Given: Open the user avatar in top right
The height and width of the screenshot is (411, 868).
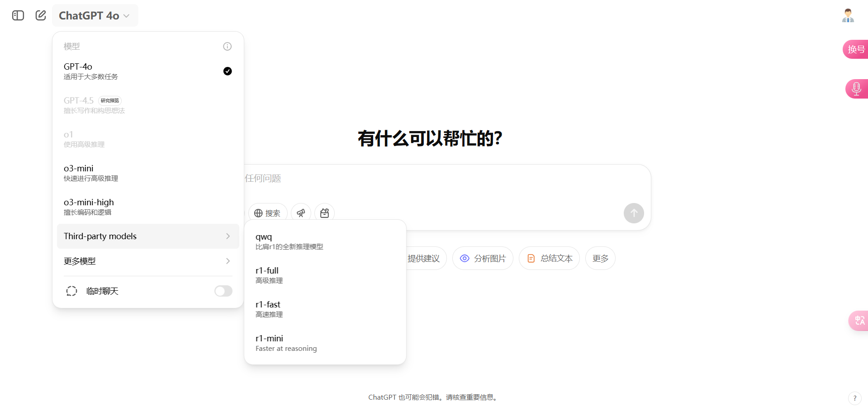Looking at the screenshot, I should click(x=848, y=15).
